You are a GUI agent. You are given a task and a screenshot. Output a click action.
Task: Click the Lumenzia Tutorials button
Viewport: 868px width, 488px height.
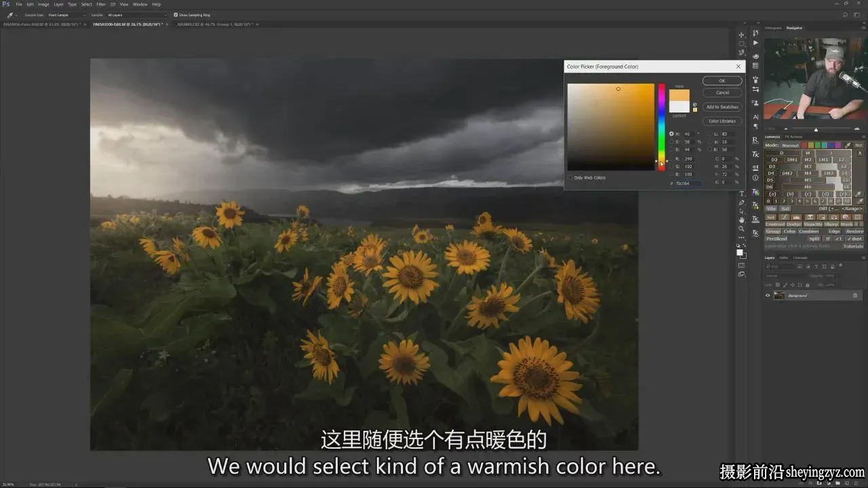pos(853,246)
